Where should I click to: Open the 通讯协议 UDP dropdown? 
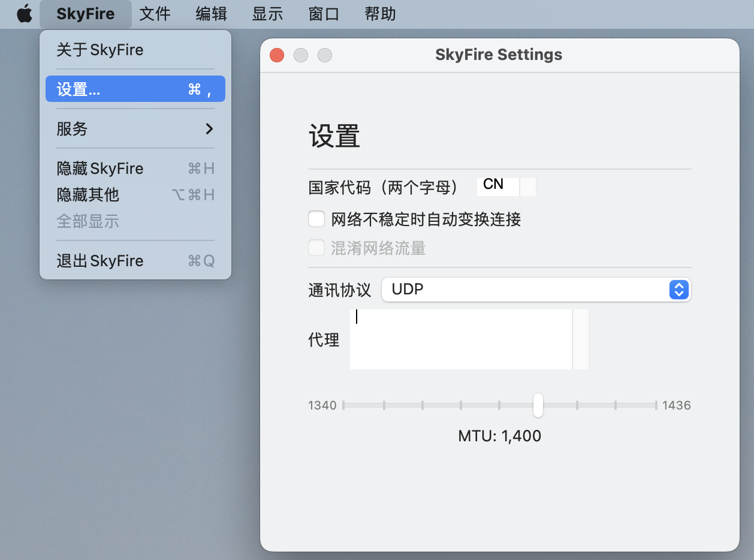coord(536,290)
